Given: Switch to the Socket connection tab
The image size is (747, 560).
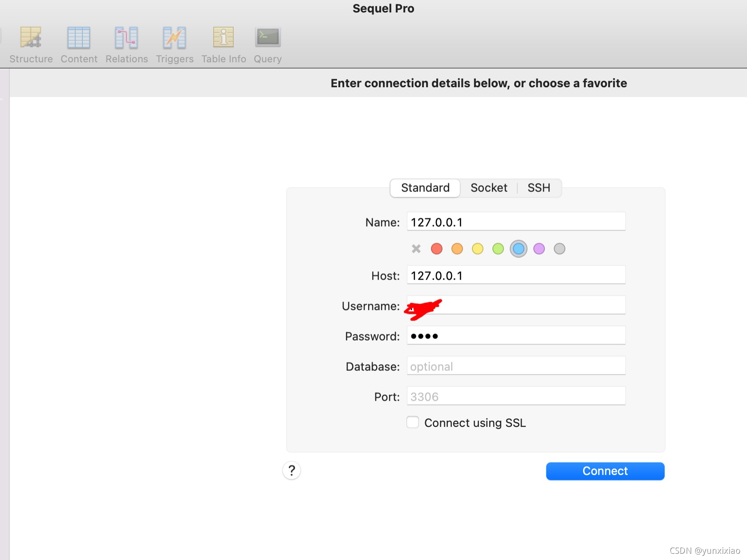Looking at the screenshot, I should 489,187.
